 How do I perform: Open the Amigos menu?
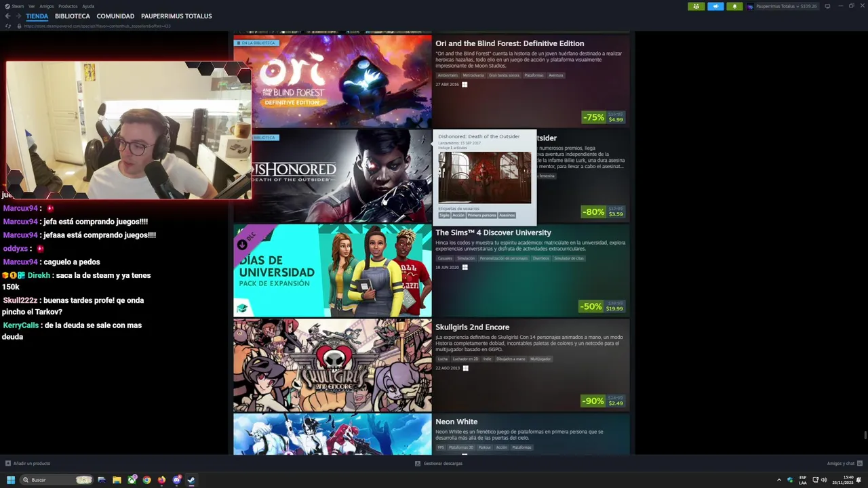point(47,6)
